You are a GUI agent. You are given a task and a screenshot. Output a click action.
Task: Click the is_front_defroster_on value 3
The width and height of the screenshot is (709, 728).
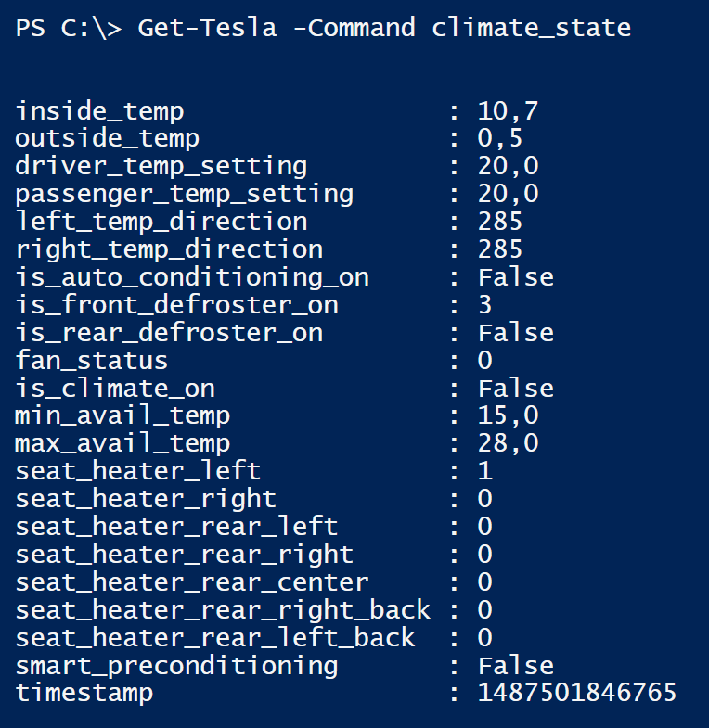click(x=484, y=305)
